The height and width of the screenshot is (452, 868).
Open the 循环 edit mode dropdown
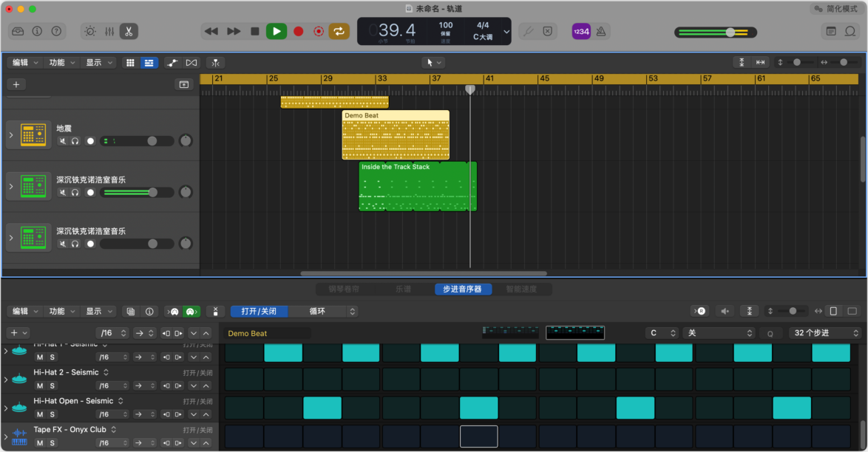[x=323, y=312]
